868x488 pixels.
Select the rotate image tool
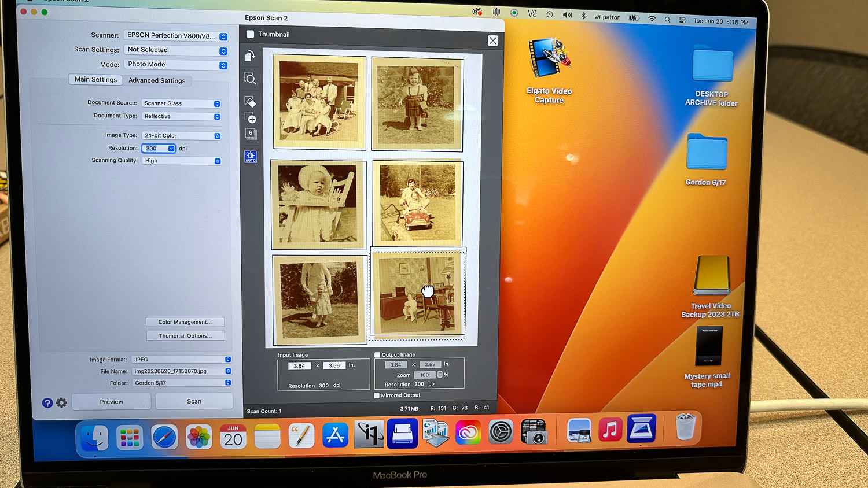(x=250, y=55)
